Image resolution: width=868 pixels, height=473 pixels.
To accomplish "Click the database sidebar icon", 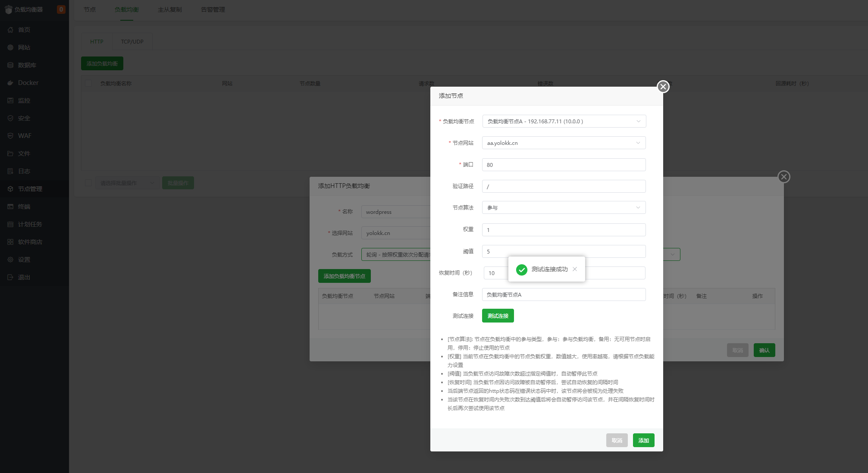I will point(10,65).
